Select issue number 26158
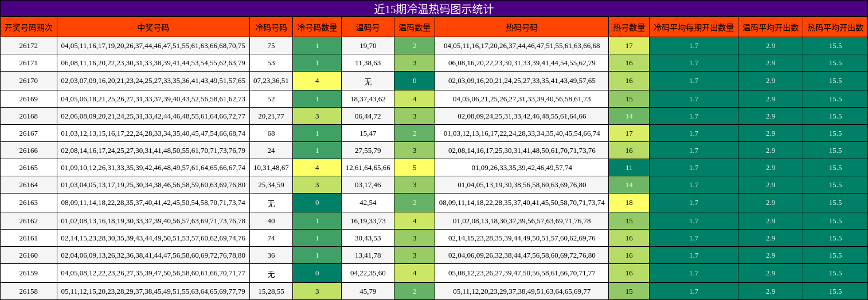The width and height of the screenshot is (868, 300). click(29, 291)
